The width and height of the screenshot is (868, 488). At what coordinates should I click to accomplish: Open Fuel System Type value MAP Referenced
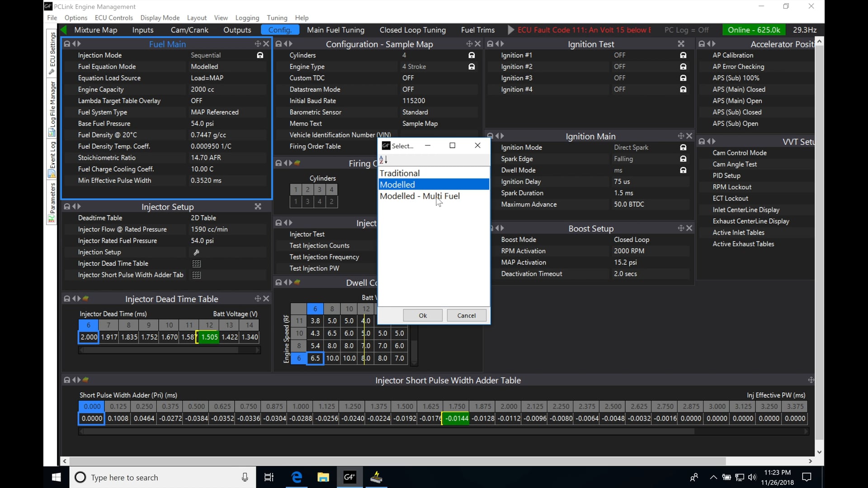tap(215, 112)
